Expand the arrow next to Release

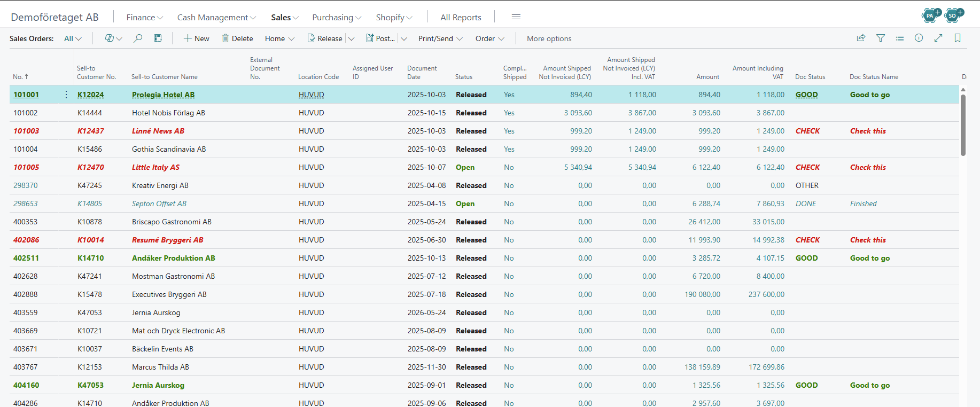coord(351,38)
